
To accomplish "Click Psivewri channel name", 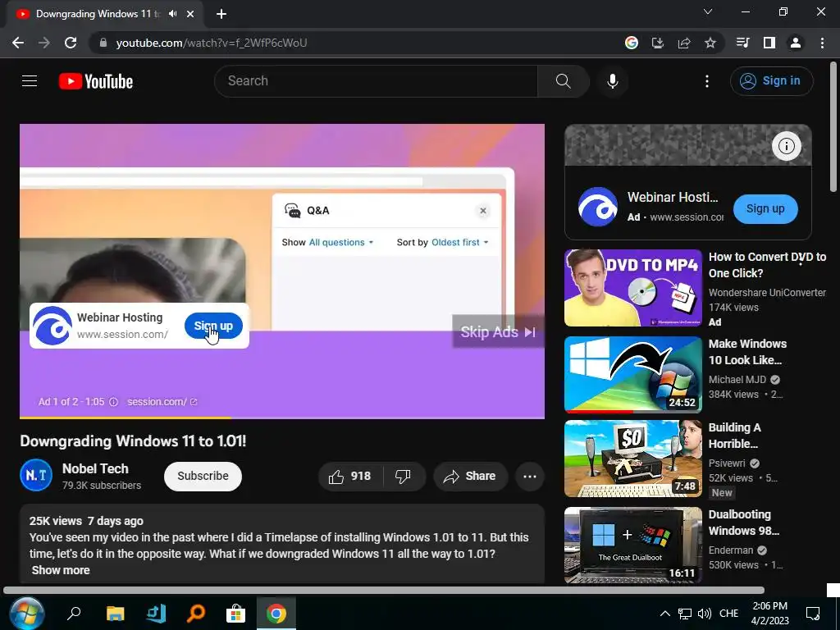I will tap(727, 463).
